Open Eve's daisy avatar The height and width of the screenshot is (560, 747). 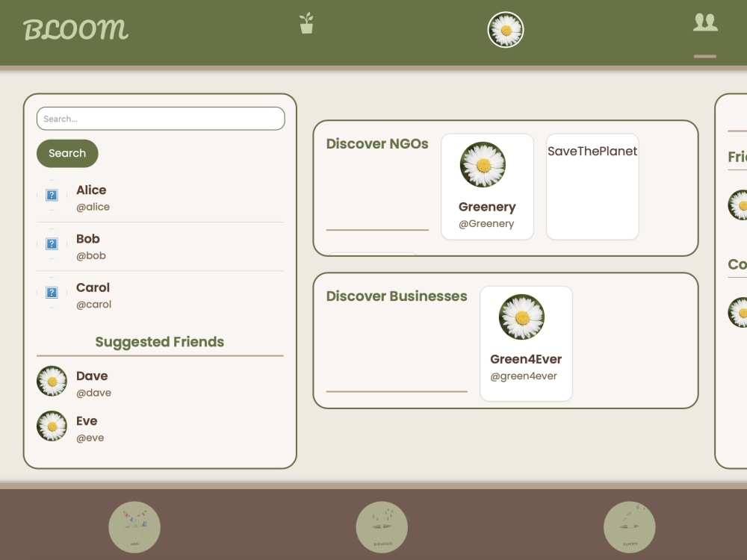click(x=52, y=426)
